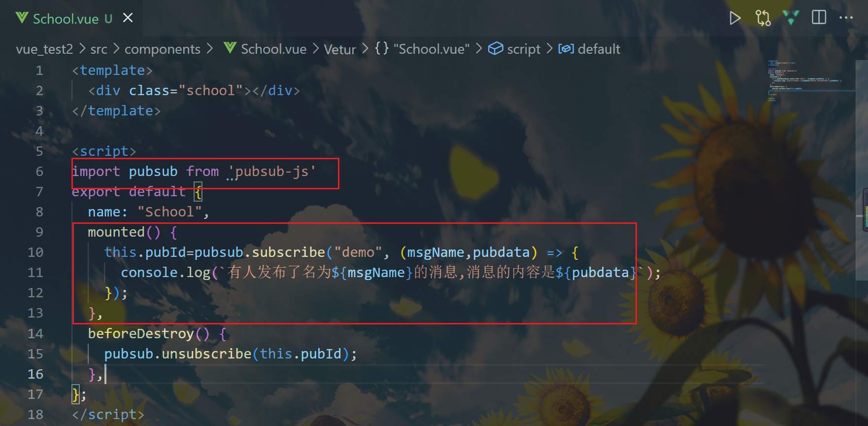Click the Vetur Vue icon in toolbar

(791, 18)
